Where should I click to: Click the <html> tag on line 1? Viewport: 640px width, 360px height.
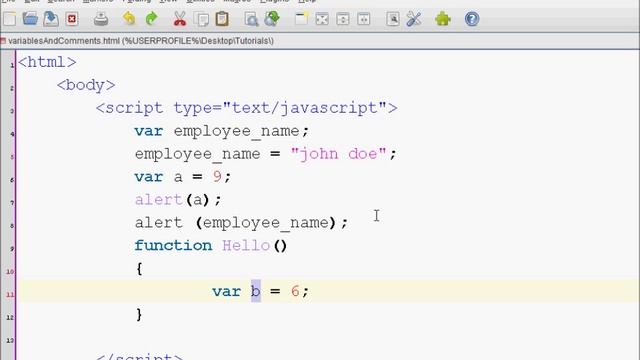point(47,62)
